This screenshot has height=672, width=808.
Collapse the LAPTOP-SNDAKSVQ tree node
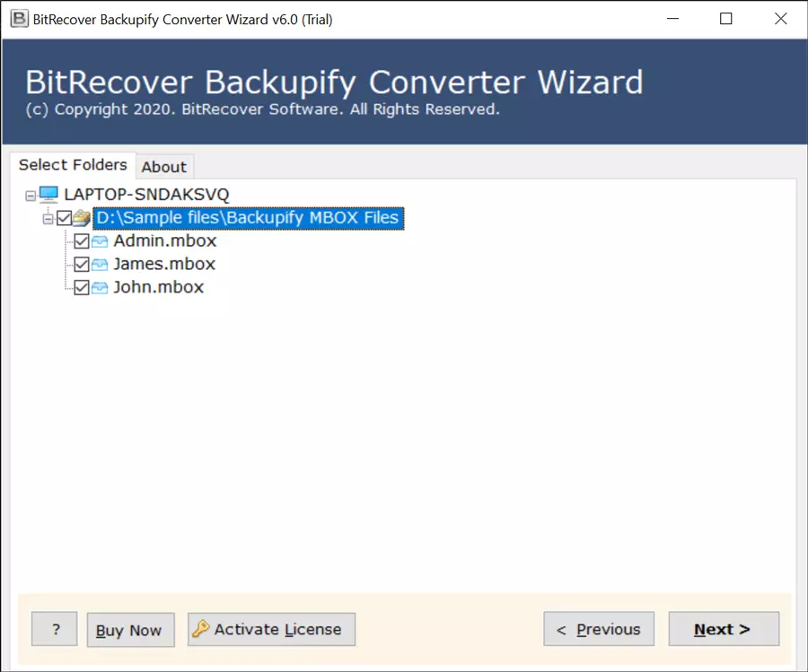tap(31, 196)
